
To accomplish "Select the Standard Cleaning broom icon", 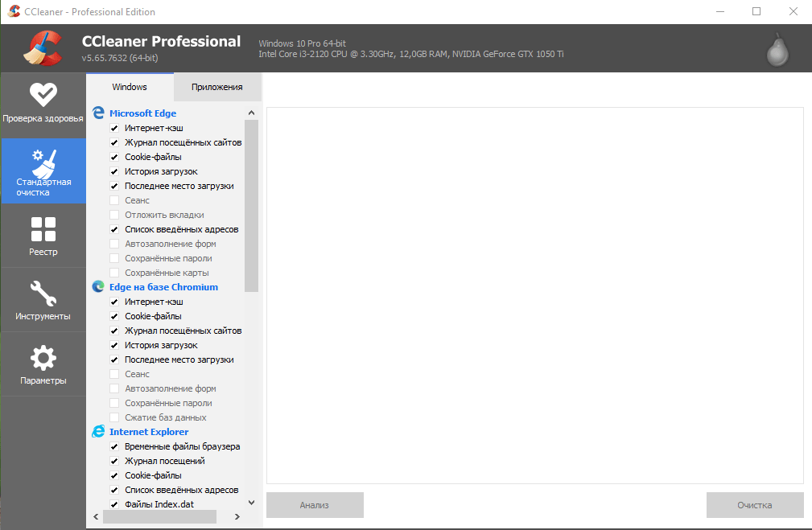I will pyautogui.click(x=43, y=163).
